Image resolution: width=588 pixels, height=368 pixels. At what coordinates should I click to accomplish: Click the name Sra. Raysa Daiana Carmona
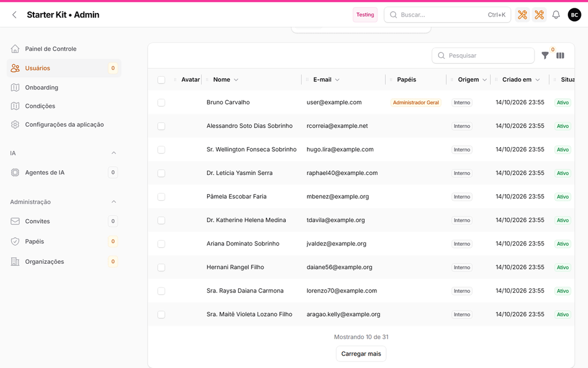[x=245, y=291]
